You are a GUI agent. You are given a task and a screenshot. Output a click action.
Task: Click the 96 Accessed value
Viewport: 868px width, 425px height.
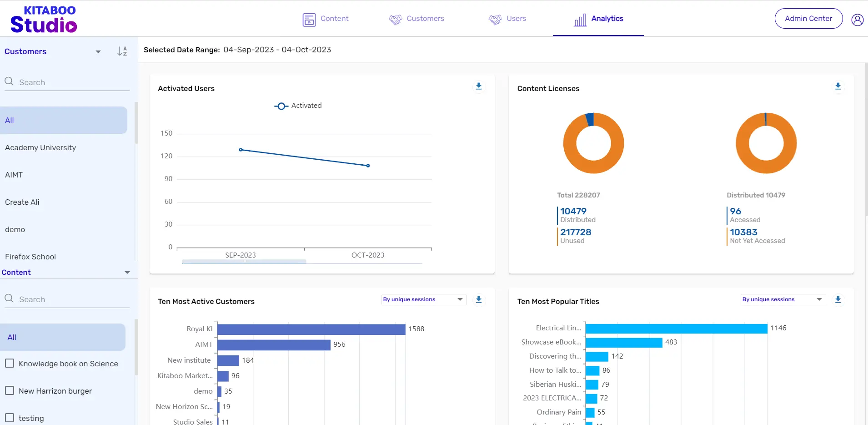(x=736, y=211)
